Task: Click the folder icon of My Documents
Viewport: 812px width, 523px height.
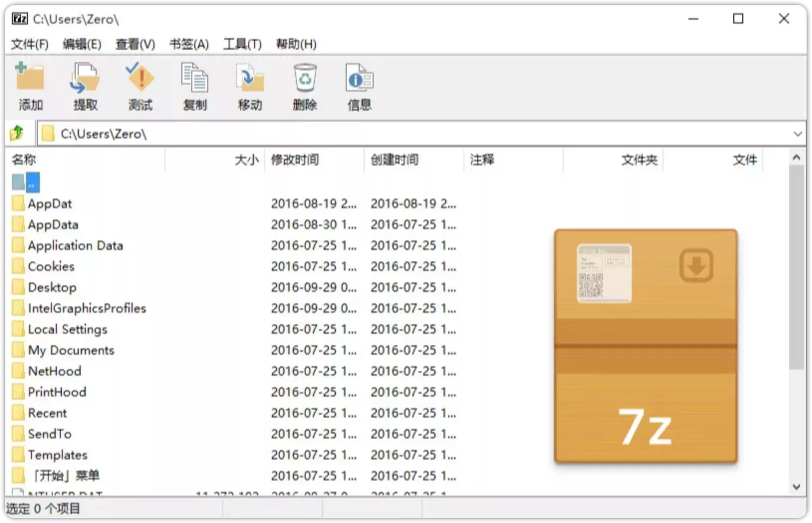Action: click(x=18, y=350)
